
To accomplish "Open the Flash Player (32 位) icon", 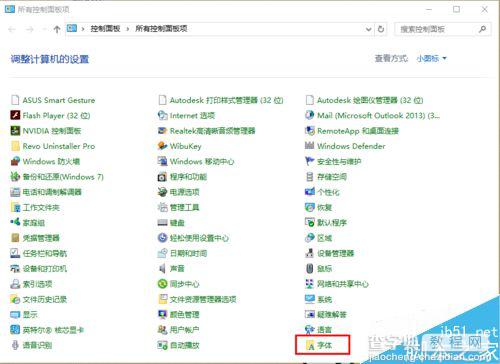I will tap(15, 115).
